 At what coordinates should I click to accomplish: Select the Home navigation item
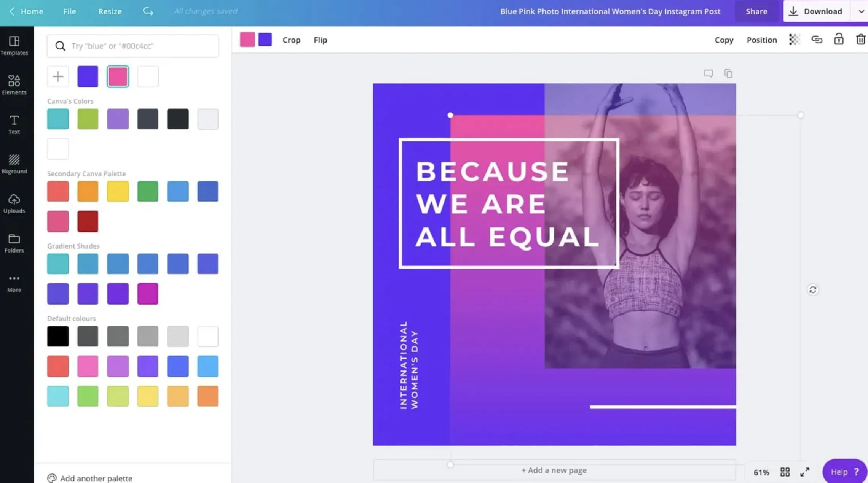pyautogui.click(x=32, y=11)
